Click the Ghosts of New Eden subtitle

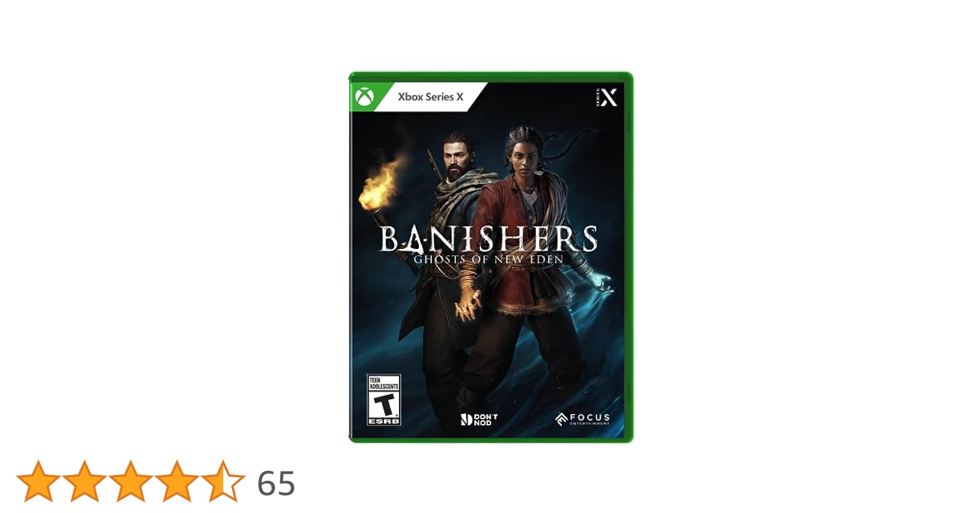(x=488, y=260)
